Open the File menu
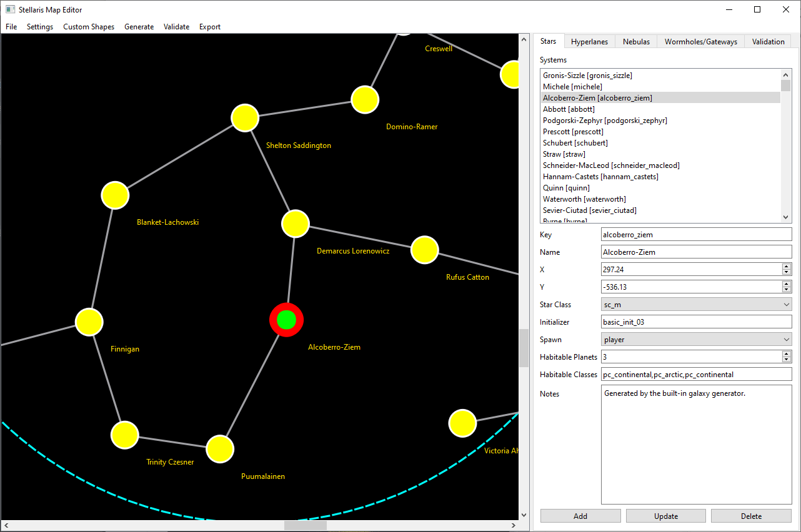Image resolution: width=801 pixels, height=532 pixels. (11, 27)
